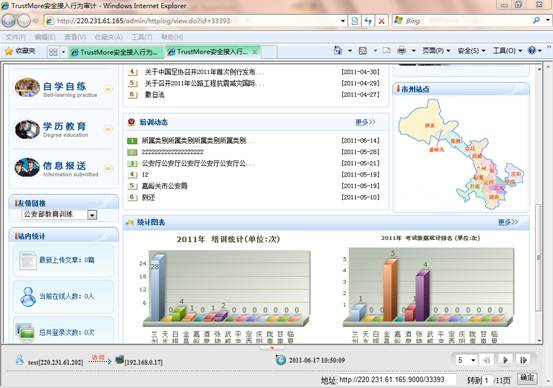Click the page vertical scrollbar

[539, 204]
